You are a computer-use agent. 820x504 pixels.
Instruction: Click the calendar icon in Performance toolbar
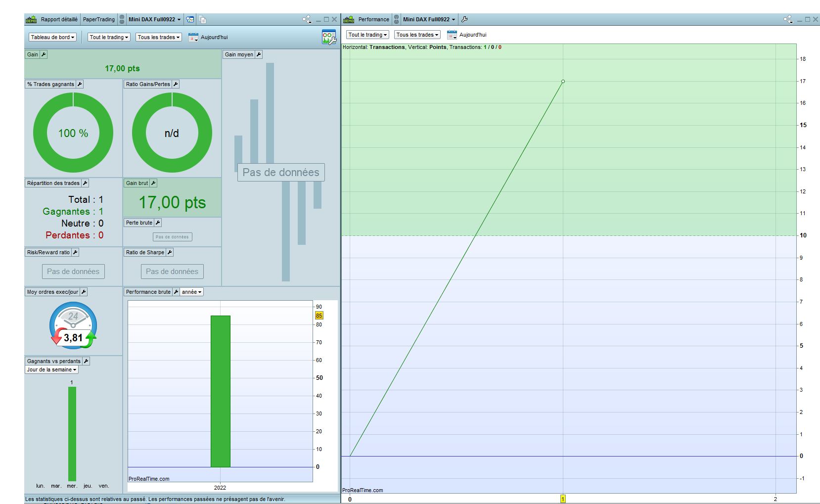point(452,35)
